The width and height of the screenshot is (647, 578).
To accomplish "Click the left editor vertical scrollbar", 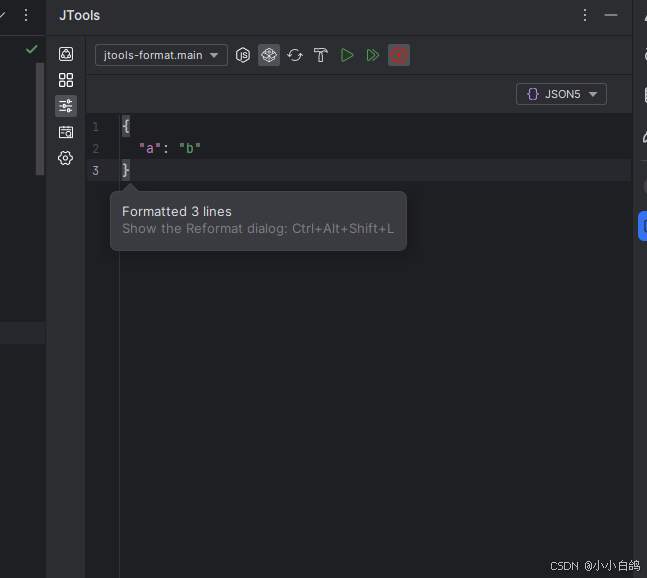I will coord(40,119).
